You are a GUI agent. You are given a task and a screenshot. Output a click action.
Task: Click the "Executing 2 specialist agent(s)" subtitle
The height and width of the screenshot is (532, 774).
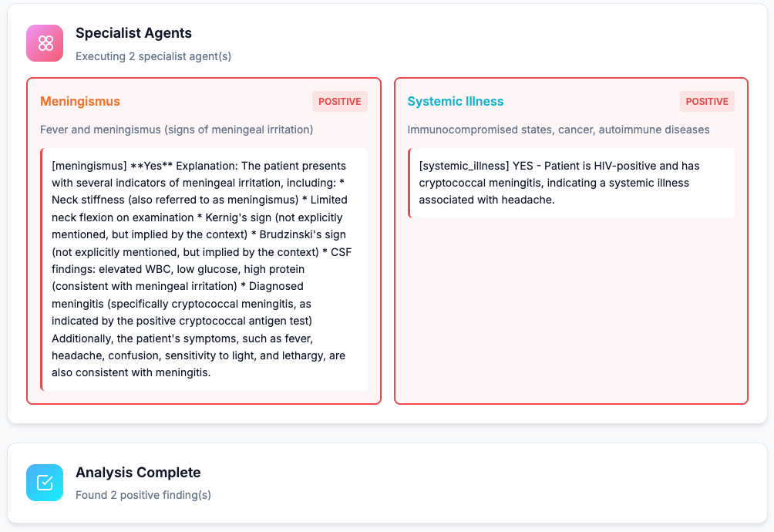coord(153,56)
